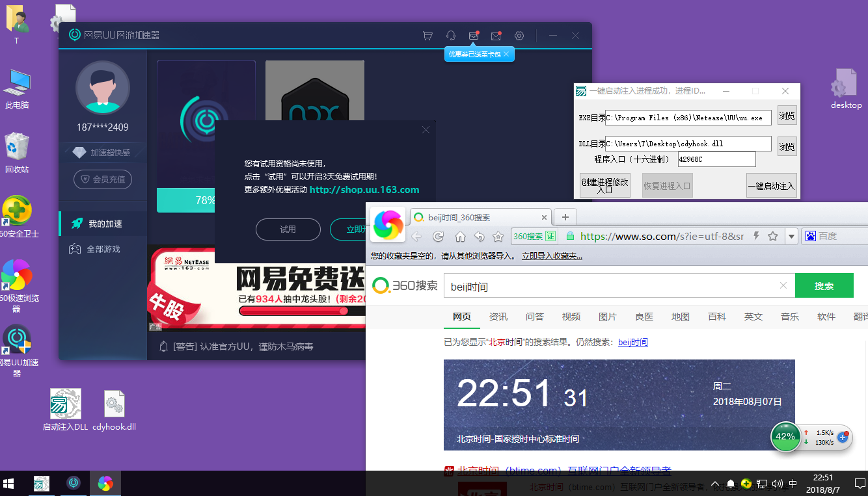Click the 会员充值 button
This screenshot has width=868, height=496.
pos(103,179)
